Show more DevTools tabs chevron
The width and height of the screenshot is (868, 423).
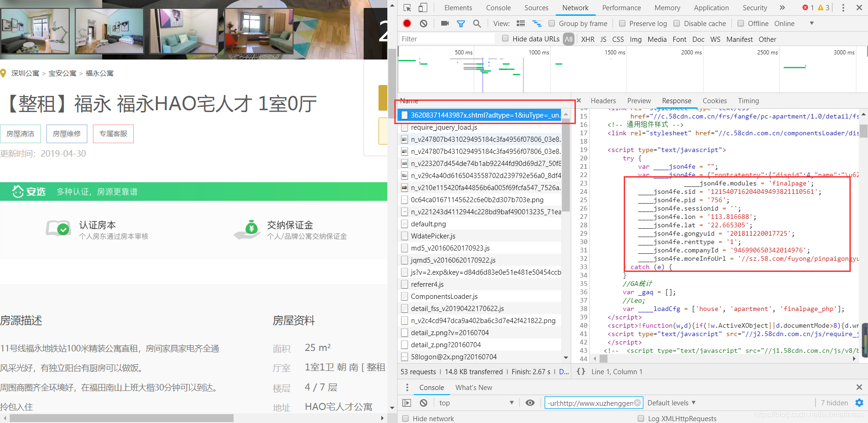[x=782, y=8]
